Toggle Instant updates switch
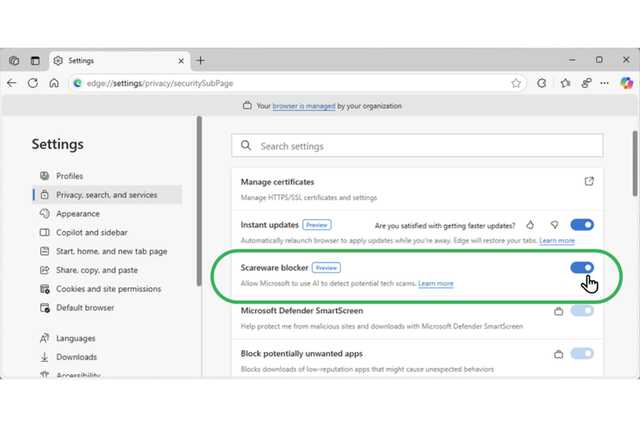Viewport: 640px width, 427px height. 582,225
